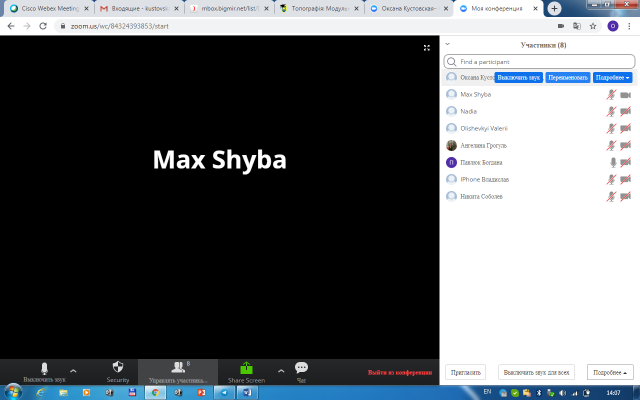Click the Пригласить button
The width and height of the screenshot is (640, 400).
465,372
